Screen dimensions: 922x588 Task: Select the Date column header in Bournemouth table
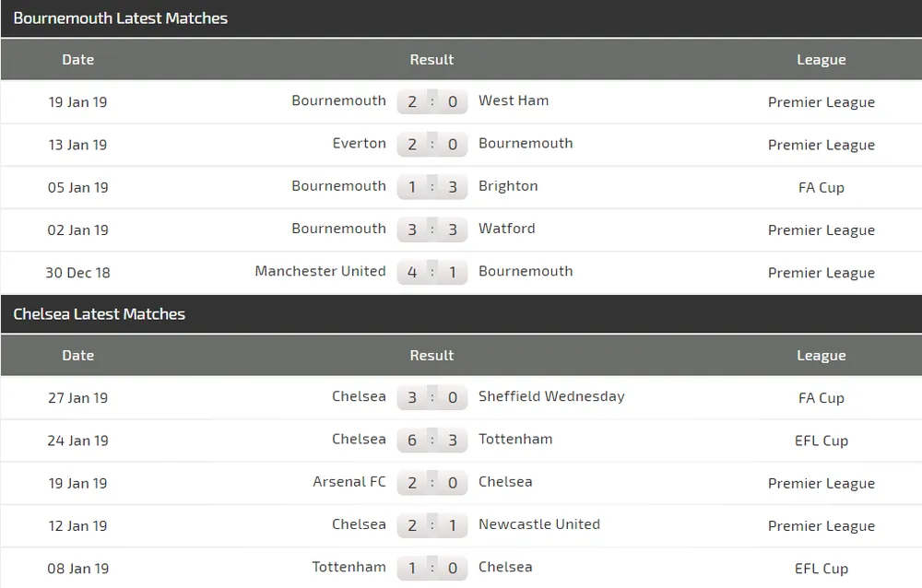[78, 59]
